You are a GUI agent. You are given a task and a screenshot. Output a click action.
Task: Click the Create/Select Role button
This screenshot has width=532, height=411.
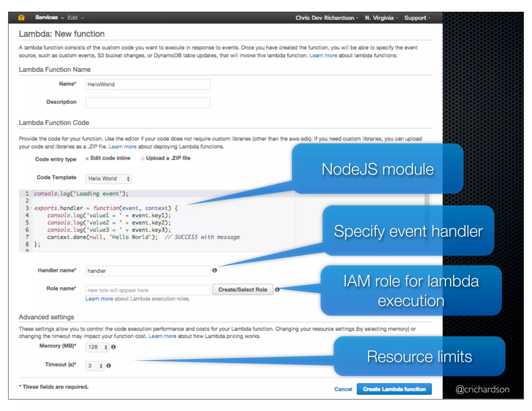243,290
